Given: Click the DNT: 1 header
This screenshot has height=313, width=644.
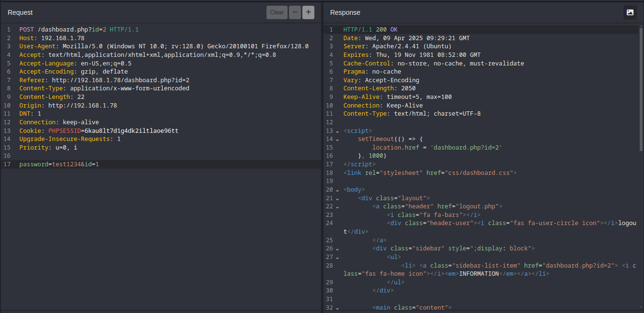Looking at the screenshot, I should pyautogui.click(x=30, y=114).
